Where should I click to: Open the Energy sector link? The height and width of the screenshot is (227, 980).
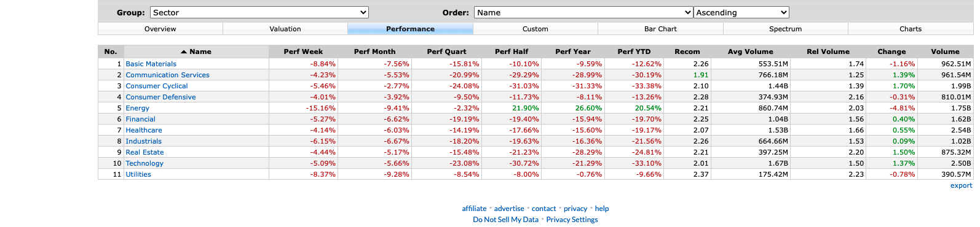[137, 108]
